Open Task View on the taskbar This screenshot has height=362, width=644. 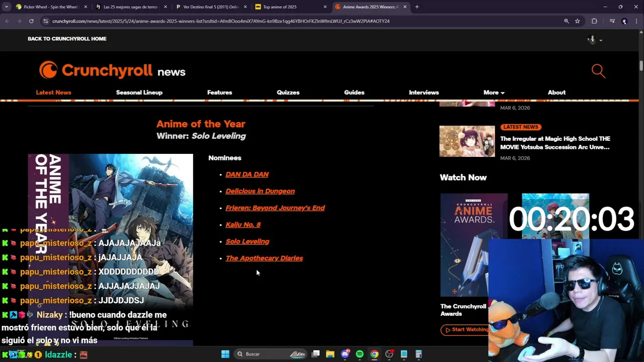pyautogui.click(x=315, y=354)
